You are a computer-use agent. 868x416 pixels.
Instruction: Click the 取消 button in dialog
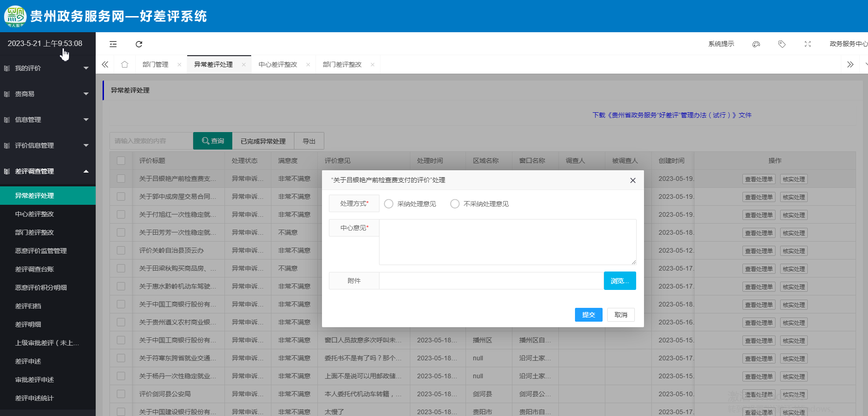click(621, 315)
